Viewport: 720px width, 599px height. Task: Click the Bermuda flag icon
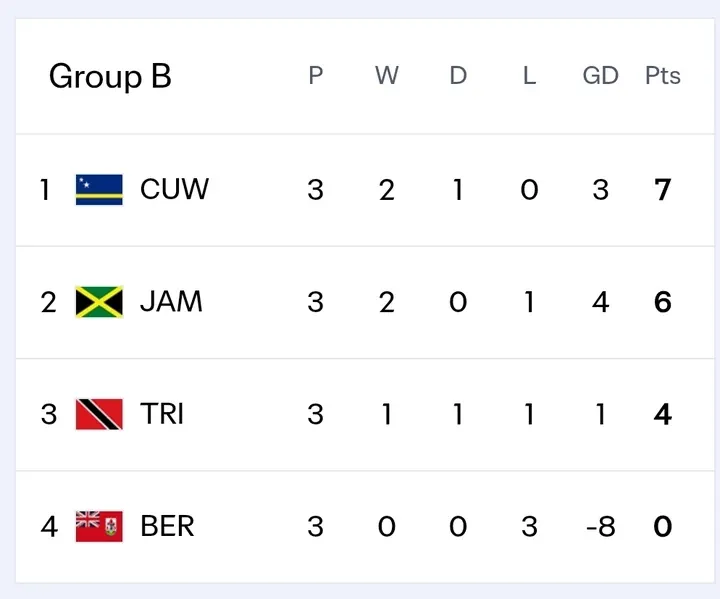click(x=99, y=526)
